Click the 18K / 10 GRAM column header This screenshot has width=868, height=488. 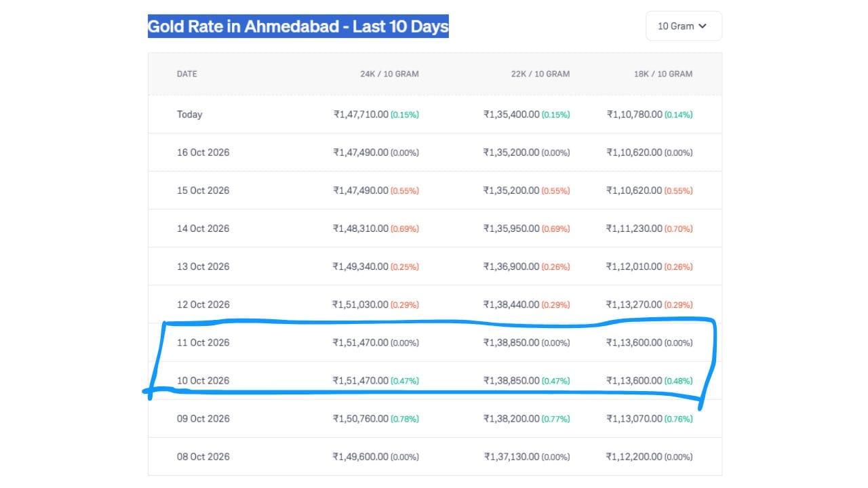pos(663,74)
